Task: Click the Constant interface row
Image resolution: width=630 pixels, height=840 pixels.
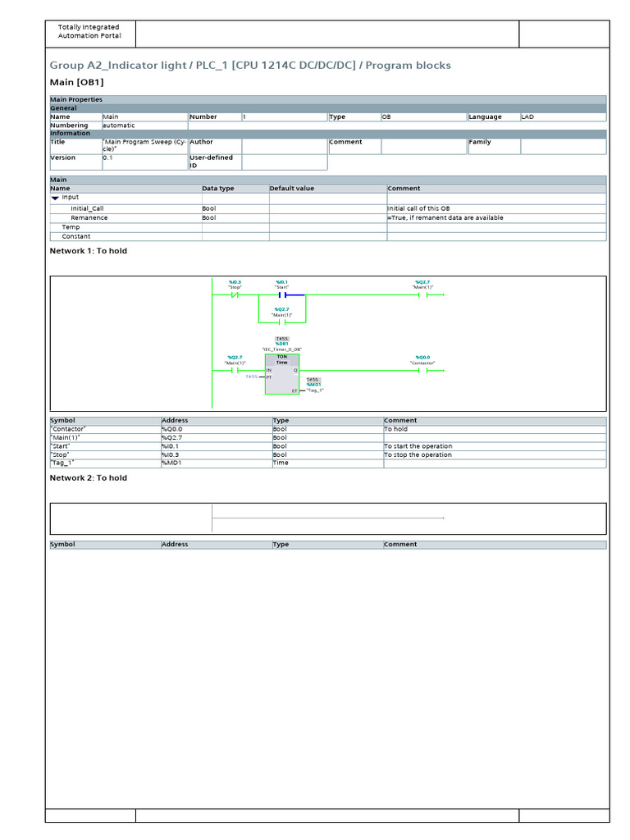Action: pos(328,236)
